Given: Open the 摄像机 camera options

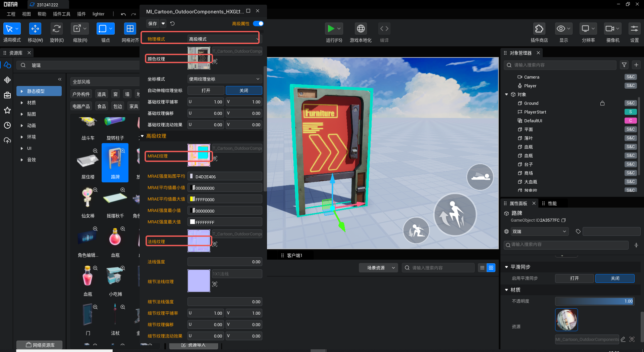Looking at the screenshot, I should 613,29.
